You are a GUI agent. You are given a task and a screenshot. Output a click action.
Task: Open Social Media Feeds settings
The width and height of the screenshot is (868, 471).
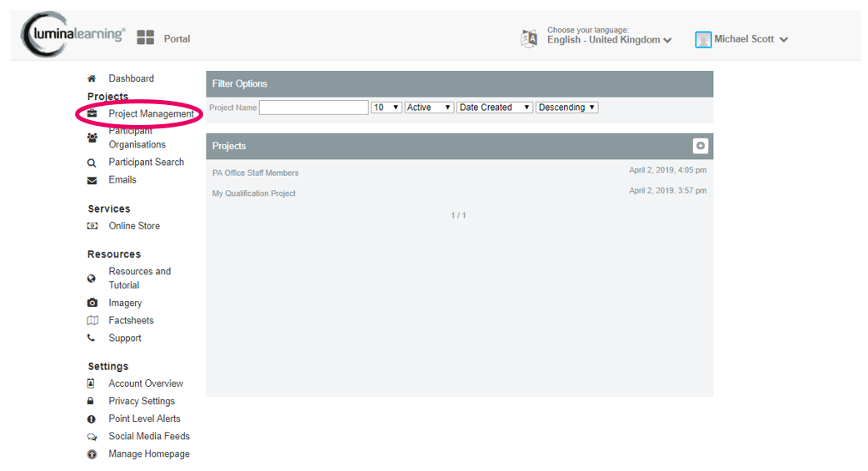(149, 436)
